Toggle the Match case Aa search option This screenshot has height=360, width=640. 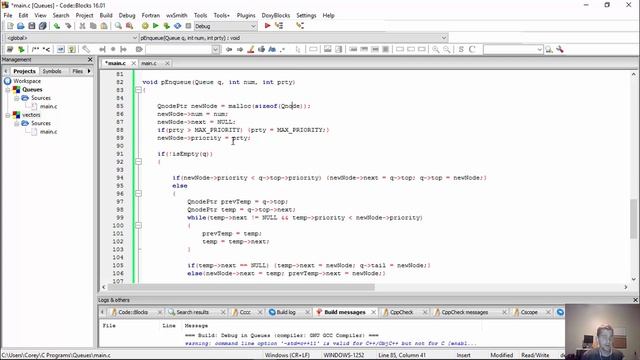tap(272, 49)
